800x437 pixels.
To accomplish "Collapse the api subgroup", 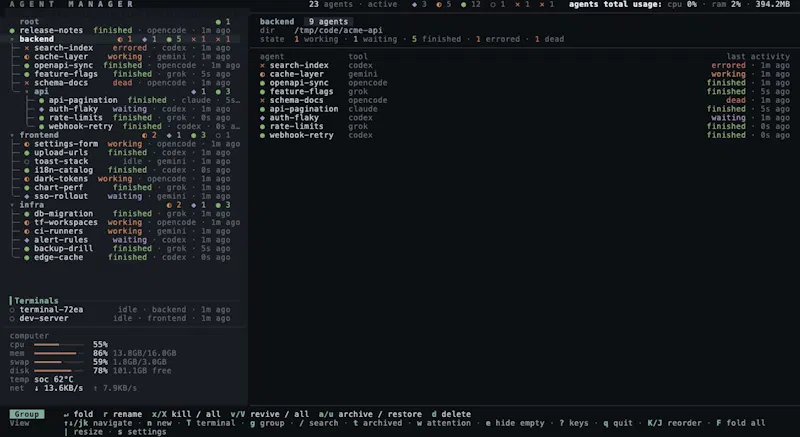I will coord(27,91).
